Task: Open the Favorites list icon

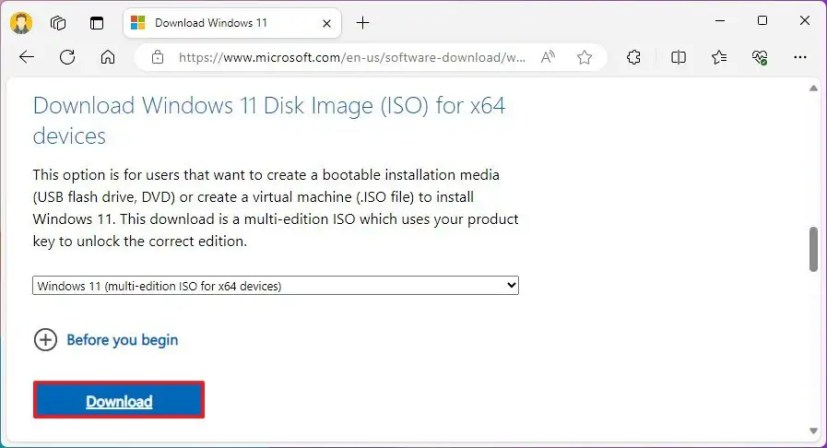Action: [x=719, y=57]
